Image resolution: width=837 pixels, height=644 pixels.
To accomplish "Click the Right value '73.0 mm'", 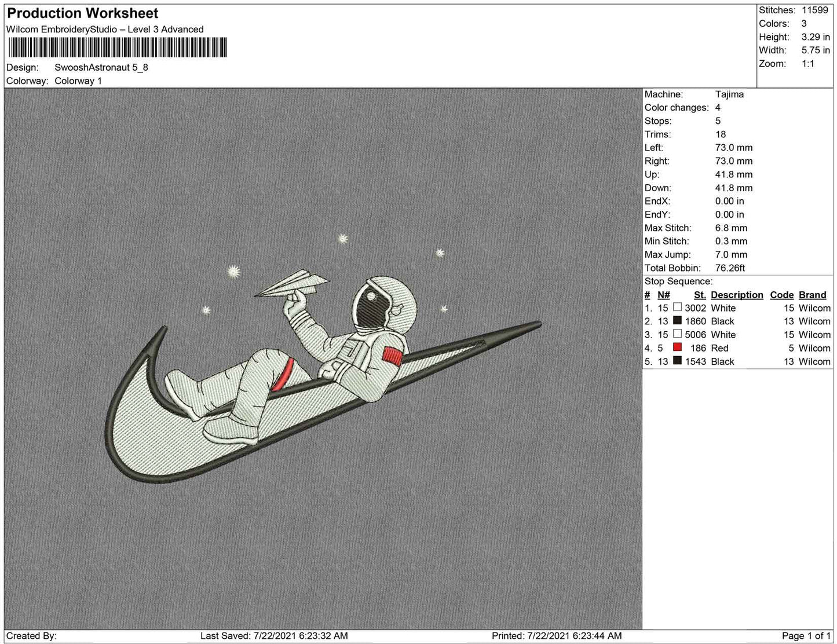I will tap(734, 161).
